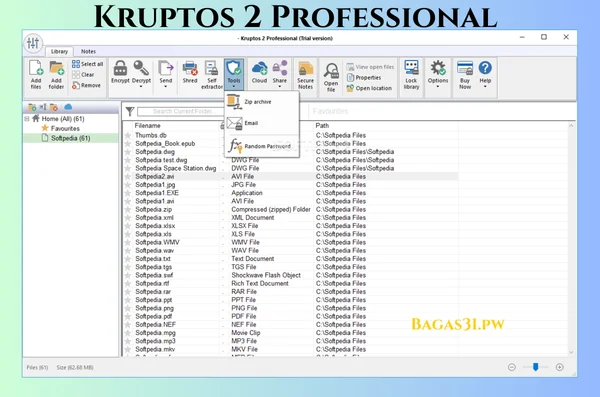The width and height of the screenshot is (600, 397).
Task: Click the Buy Now icon
Action: [465, 68]
